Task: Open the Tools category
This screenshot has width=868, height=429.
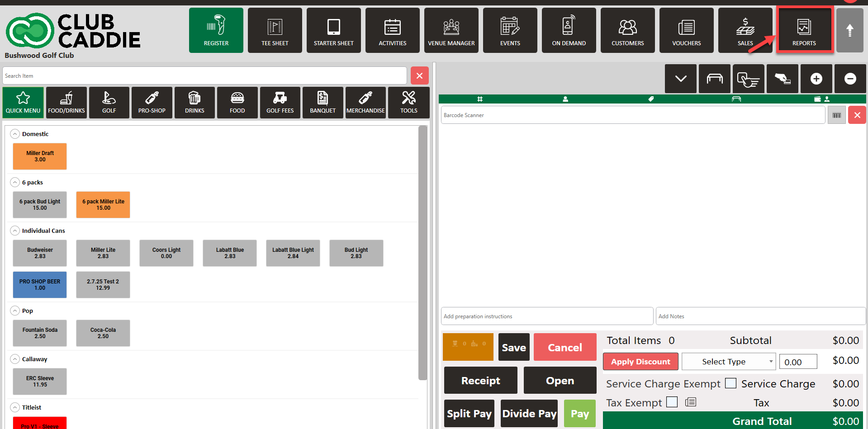Action: click(409, 103)
